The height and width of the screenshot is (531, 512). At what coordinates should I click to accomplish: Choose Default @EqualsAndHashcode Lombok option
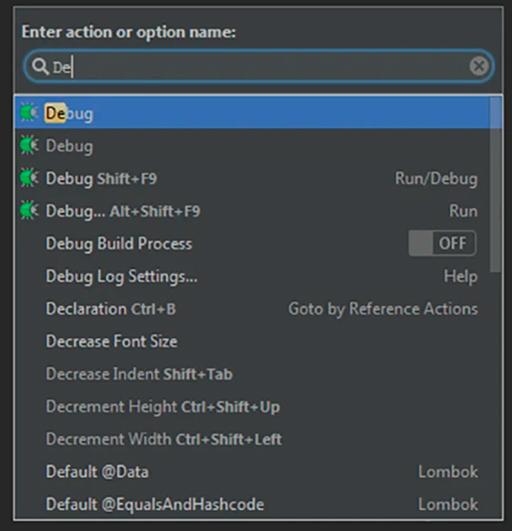tap(252, 504)
